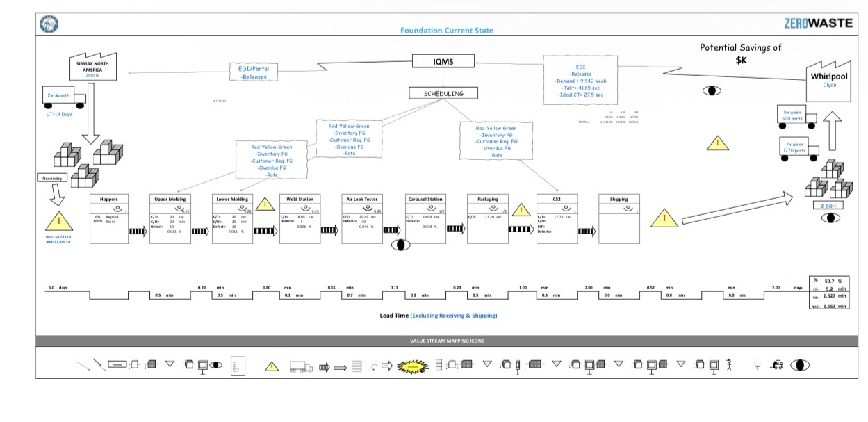Click the Receiving label box
868x422 pixels.
pos(52,178)
